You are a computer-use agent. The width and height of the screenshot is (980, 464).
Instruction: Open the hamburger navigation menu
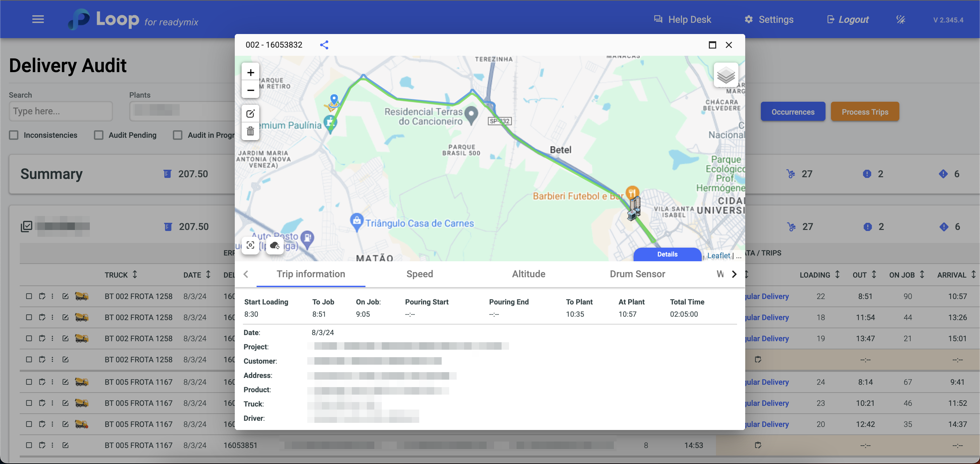tap(38, 19)
